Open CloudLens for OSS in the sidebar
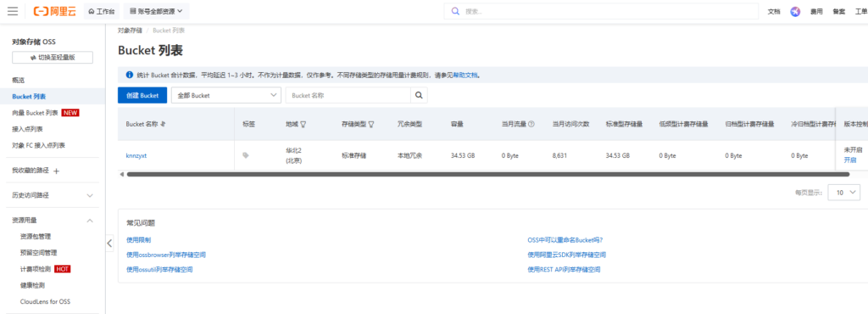 (45, 302)
